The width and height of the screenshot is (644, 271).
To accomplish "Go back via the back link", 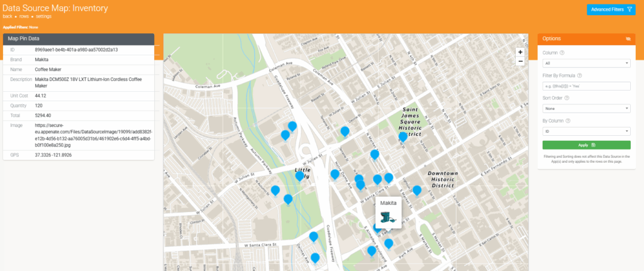I will coord(8,16).
